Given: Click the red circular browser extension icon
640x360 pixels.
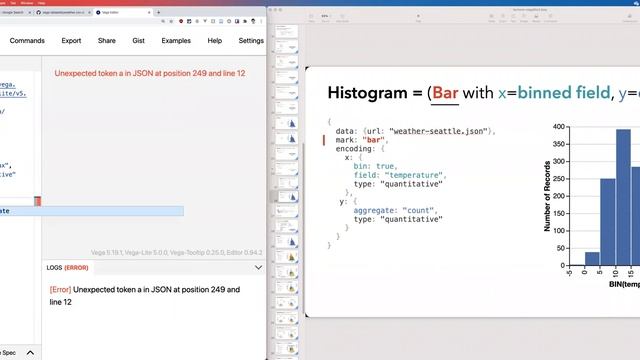Looking at the screenshot, I should [181, 21].
